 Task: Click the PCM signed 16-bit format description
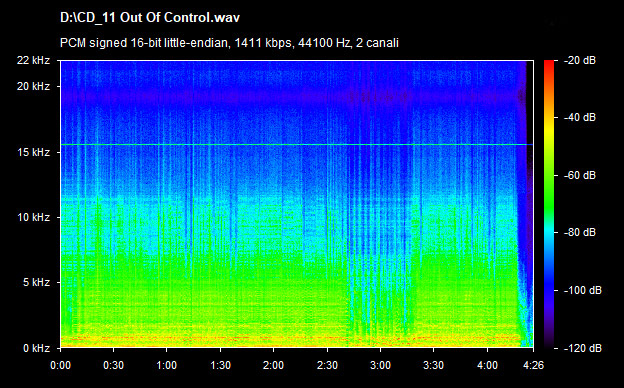point(229,43)
